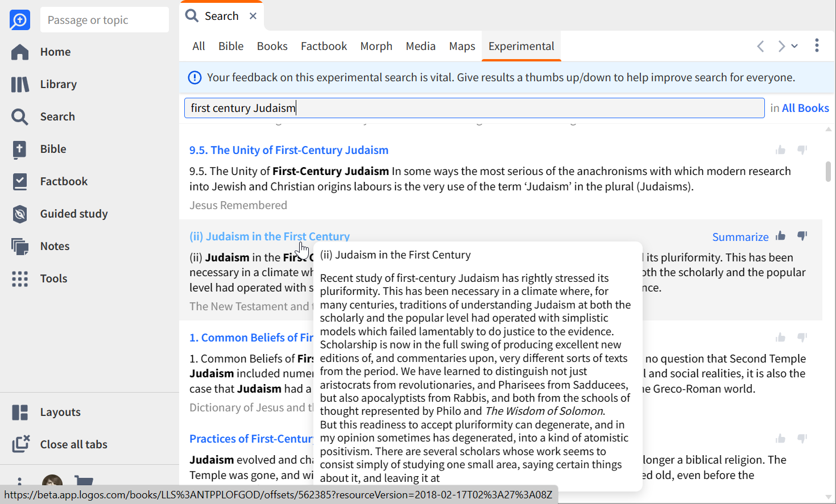Click the scrollbar down arrow
The height and width of the screenshot is (504, 836).
click(x=828, y=497)
